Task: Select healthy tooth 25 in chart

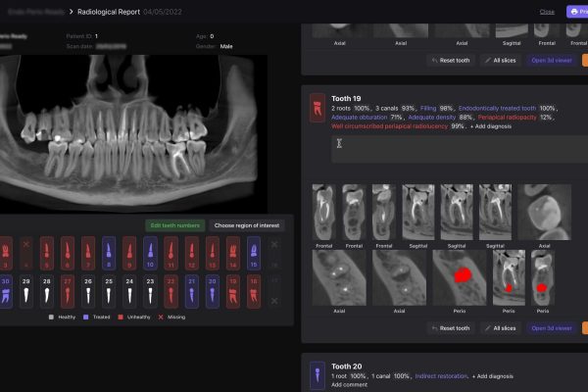Action: pyautogui.click(x=109, y=292)
